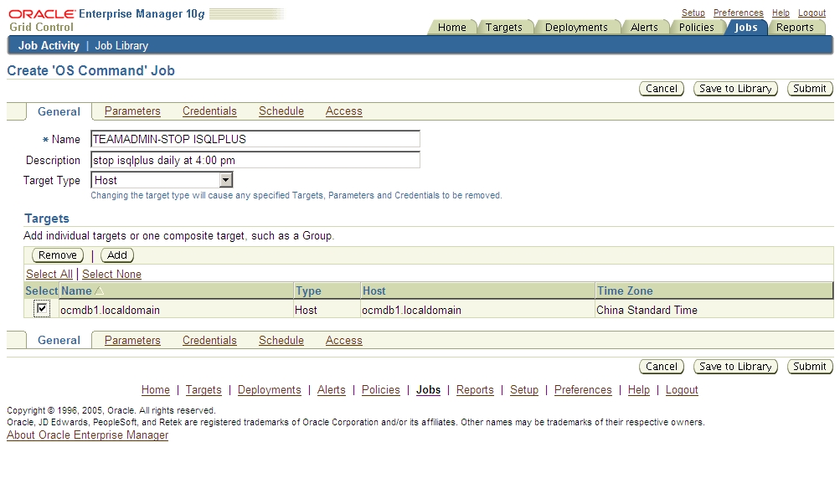Screen dimensions: 840x504
Task: Click Save to Library below the targets table
Action: (x=735, y=367)
